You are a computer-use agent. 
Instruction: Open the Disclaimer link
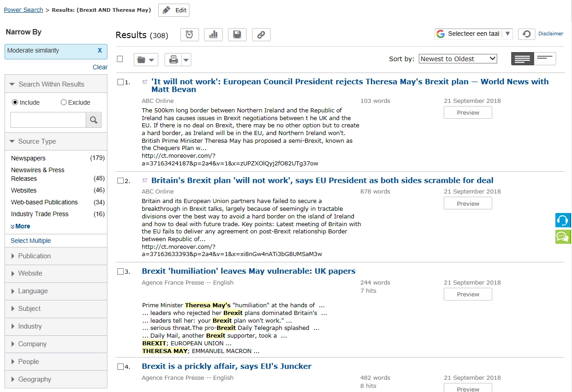(551, 34)
